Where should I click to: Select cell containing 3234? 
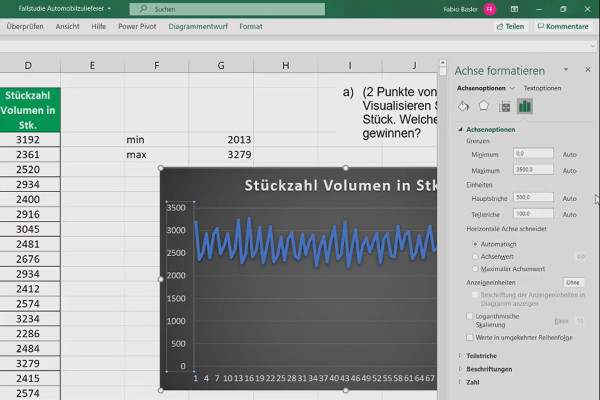click(30, 319)
